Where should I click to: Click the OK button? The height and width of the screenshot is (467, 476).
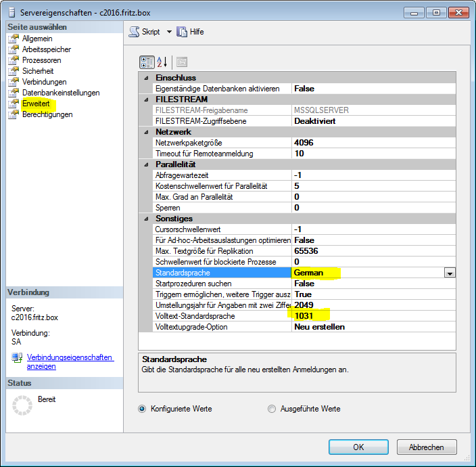(358, 447)
